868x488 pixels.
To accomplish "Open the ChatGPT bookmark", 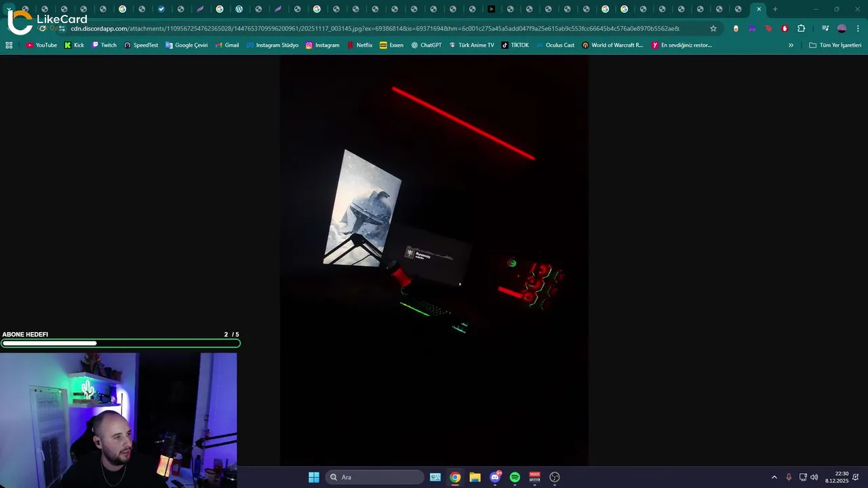I will point(427,45).
